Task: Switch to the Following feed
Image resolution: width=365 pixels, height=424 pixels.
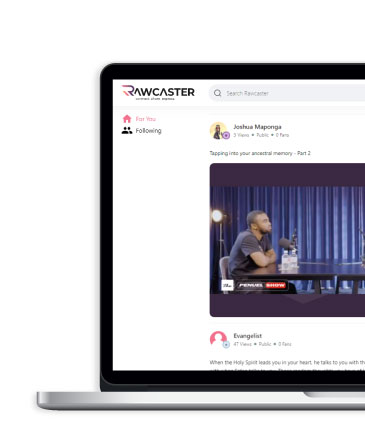Action: (148, 131)
